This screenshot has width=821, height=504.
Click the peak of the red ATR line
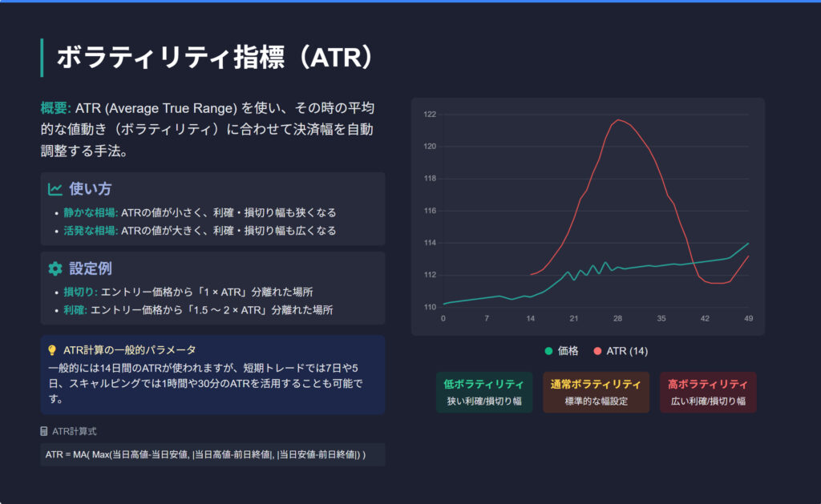coord(617,120)
